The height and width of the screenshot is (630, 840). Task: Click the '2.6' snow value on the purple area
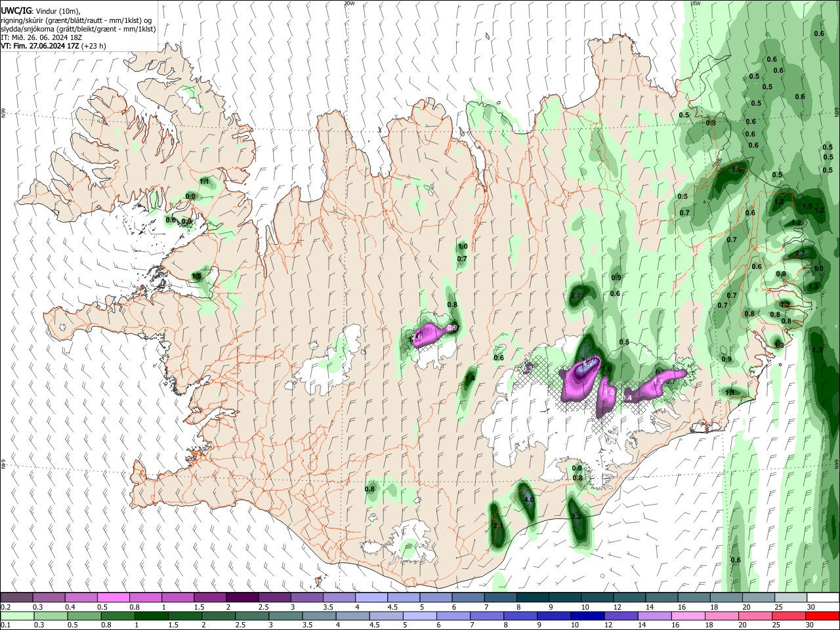click(x=416, y=337)
